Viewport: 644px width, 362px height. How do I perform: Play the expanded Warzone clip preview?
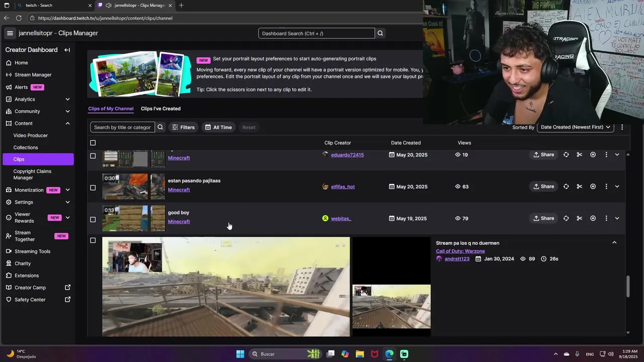tap(226, 287)
